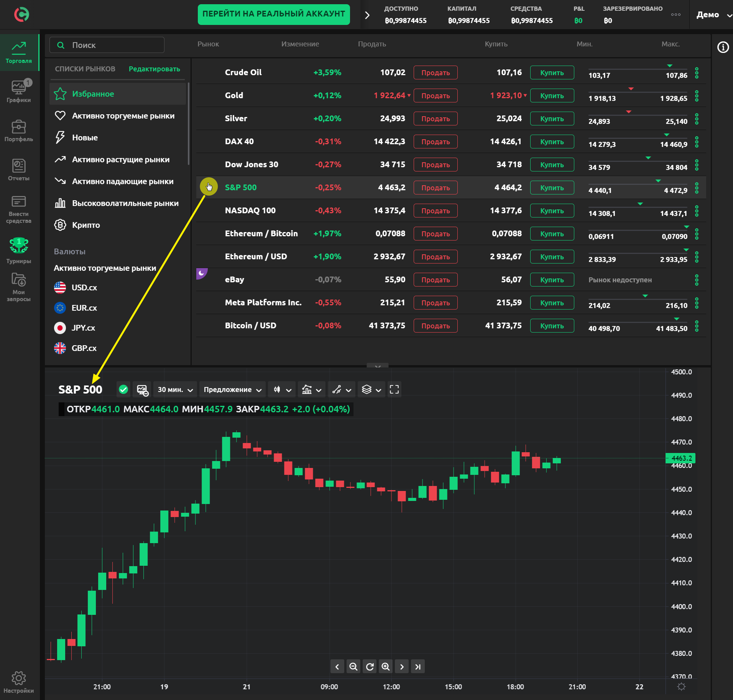The image size is (733, 700).
Task: Open the Crude Oil row options menu
Action: (x=697, y=72)
